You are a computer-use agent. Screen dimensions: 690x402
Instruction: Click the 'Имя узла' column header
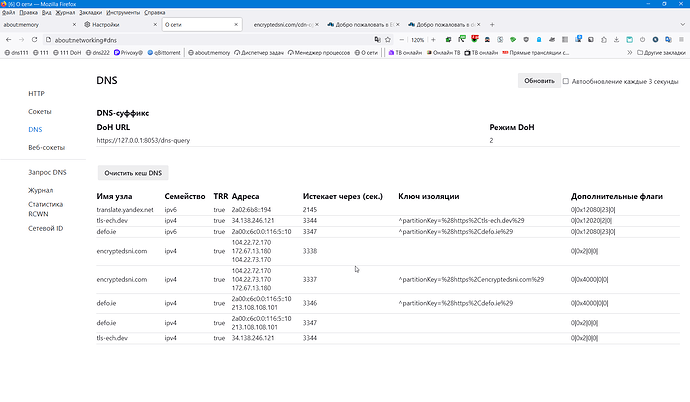[114, 196]
